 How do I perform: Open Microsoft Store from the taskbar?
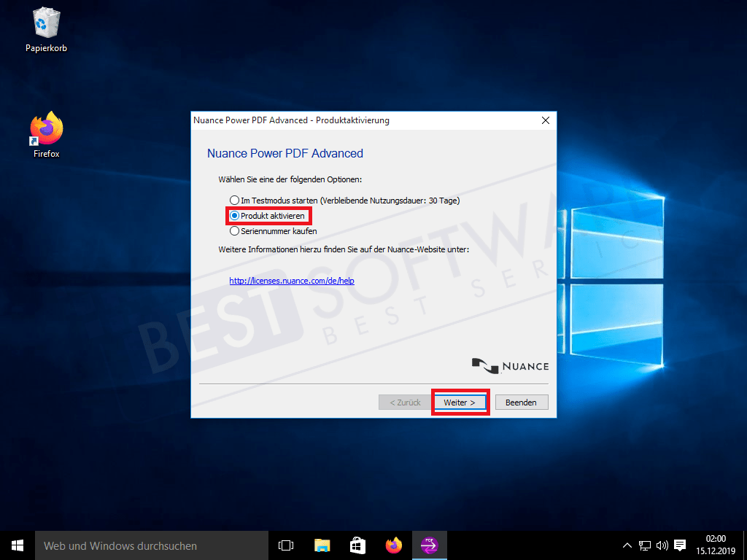(357, 545)
